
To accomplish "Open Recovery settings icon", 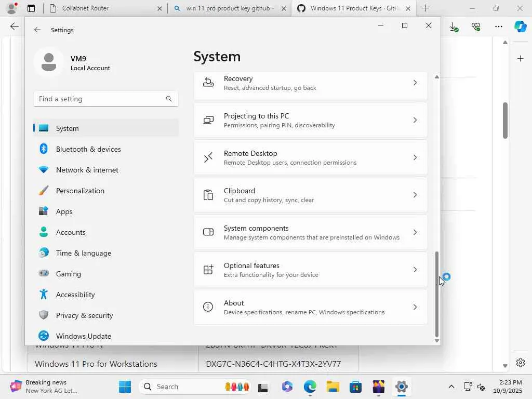I will (x=208, y=83).
